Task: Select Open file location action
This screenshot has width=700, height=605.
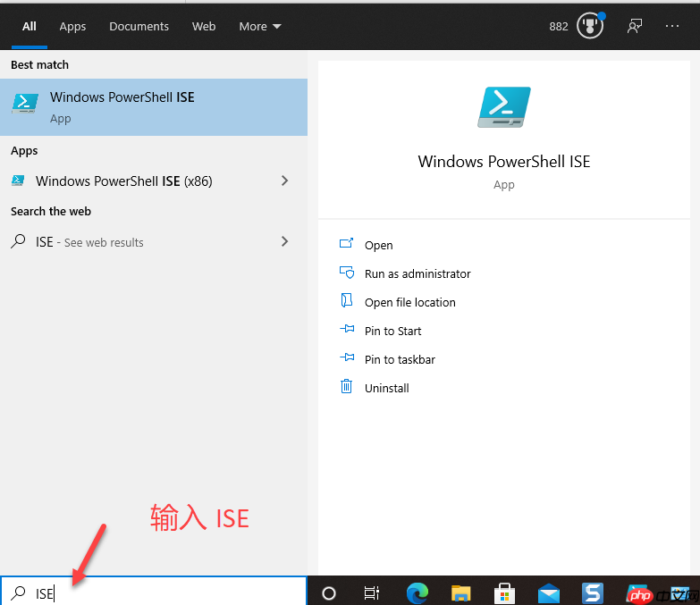Action: point(409,302)
